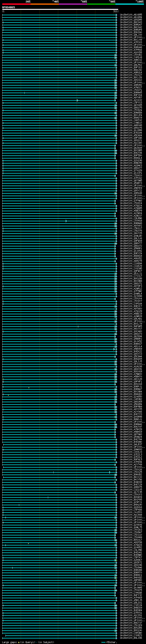
Task: Select the UniRef100_C1H994 label
Action: pos(131,263)
